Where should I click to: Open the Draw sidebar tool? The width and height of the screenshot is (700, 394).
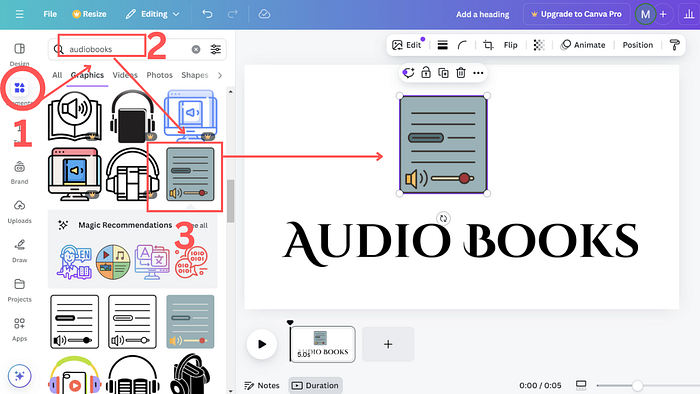tap(19, 251)
